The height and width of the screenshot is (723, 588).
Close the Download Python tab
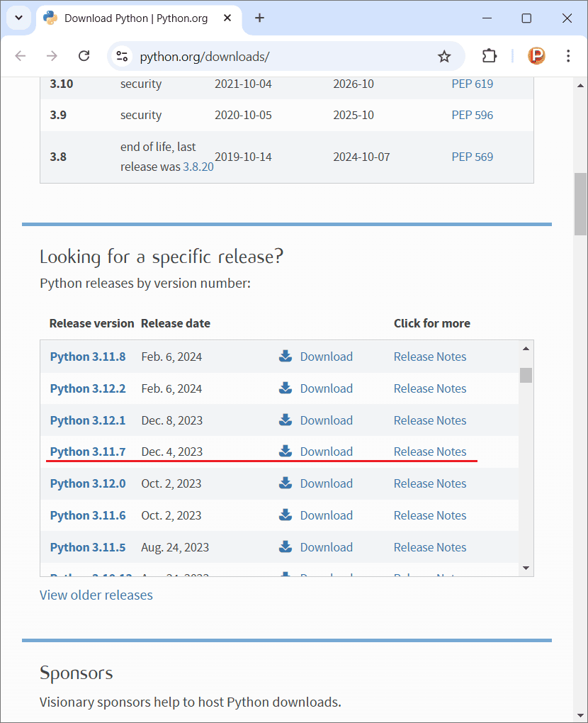[227, 18]
